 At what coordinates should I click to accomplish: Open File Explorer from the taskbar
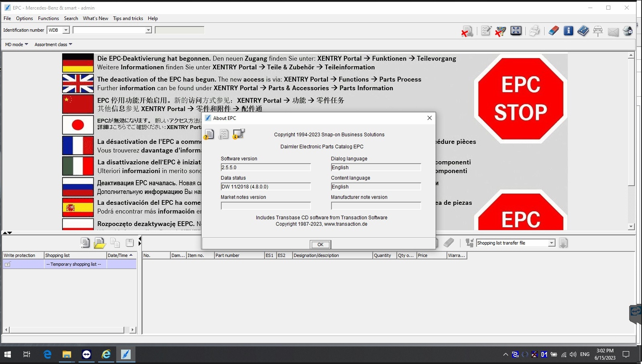(67, 354)
